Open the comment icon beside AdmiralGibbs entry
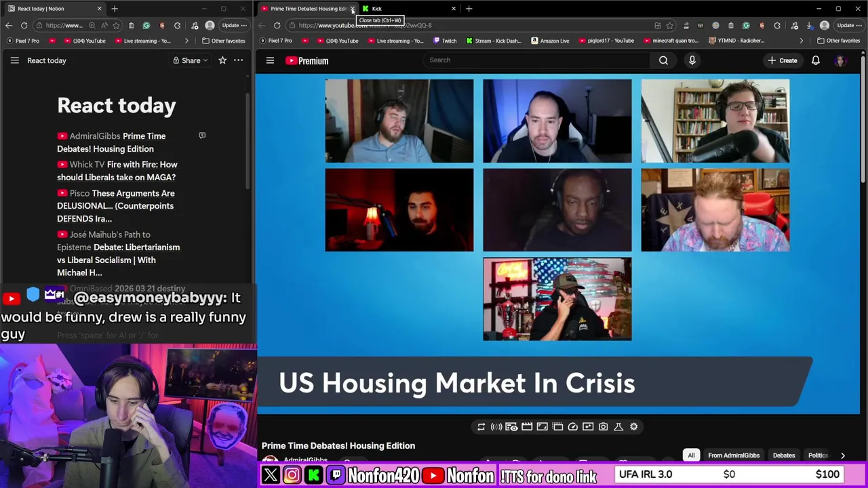Screen dimensions: 868x488 point(202,136)
